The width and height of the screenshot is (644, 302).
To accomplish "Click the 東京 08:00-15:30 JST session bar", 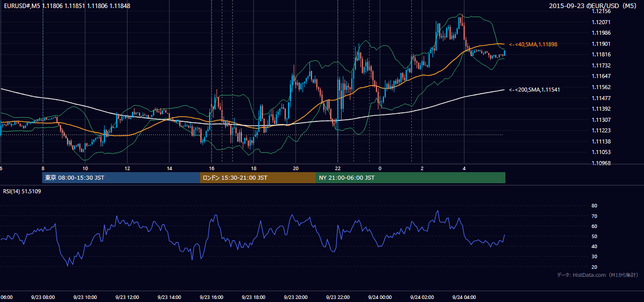I will click(121, 178).
